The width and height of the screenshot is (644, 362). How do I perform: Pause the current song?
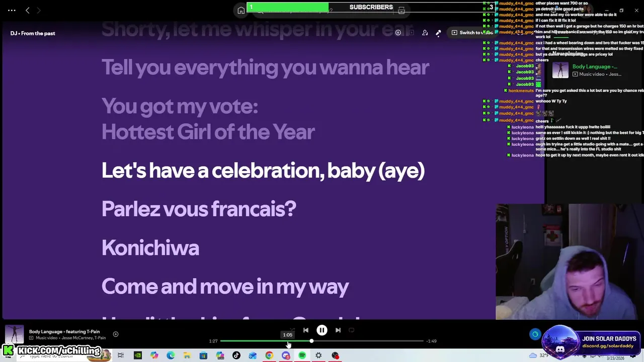tap(321, 330)
